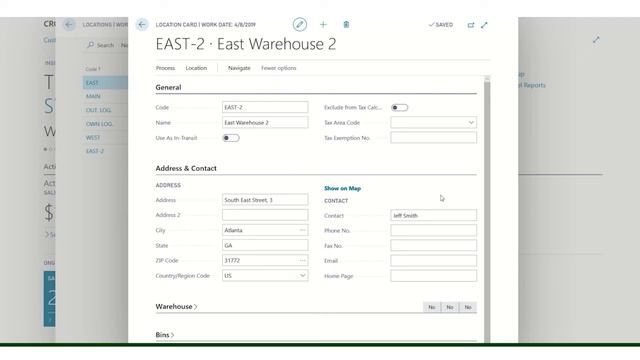The image size is (640, 360).
Task: Create a new location with plus icon
Action: tap(323, 24)
